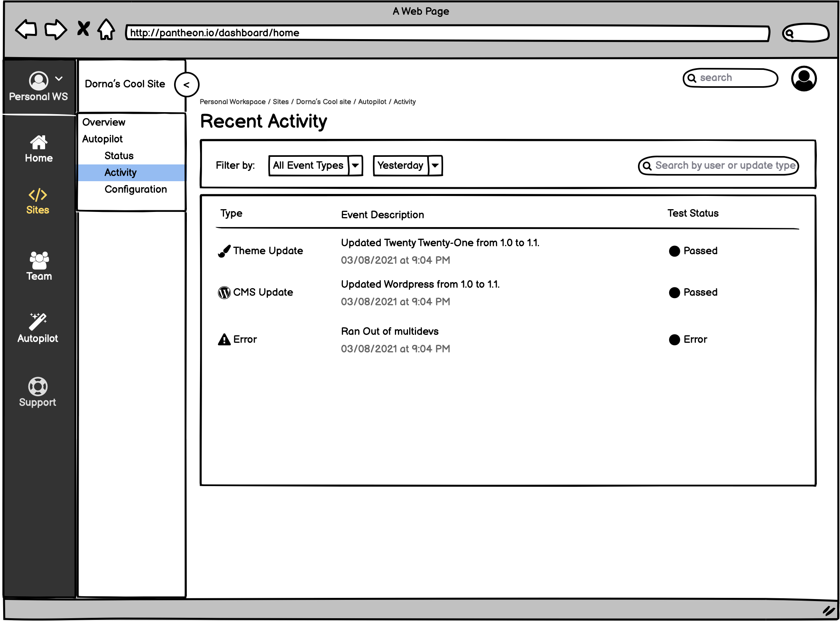840x621 pixels.
Task: Click the Sites breadcrumb link
Action: [281, 102]
